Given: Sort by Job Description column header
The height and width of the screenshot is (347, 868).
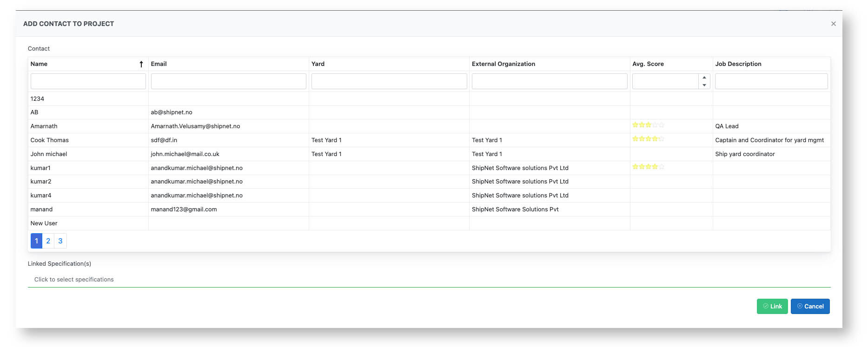Looking at the screenshot, I should [738, 64].
